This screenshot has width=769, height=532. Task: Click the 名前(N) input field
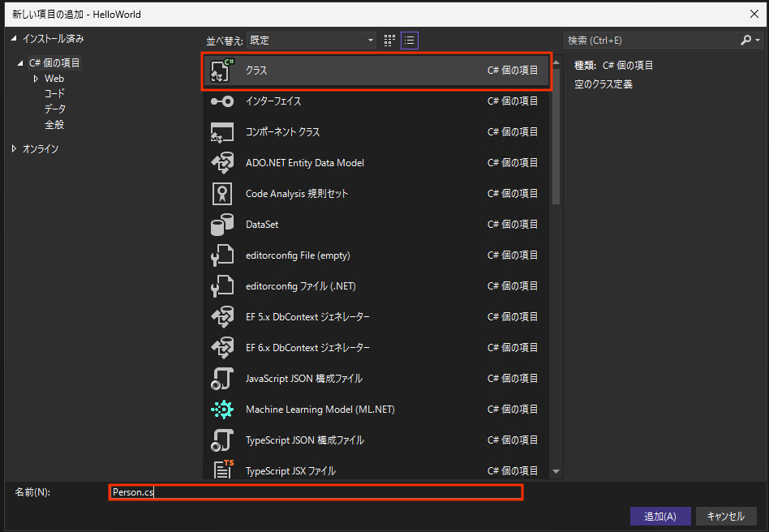point(316,491)
